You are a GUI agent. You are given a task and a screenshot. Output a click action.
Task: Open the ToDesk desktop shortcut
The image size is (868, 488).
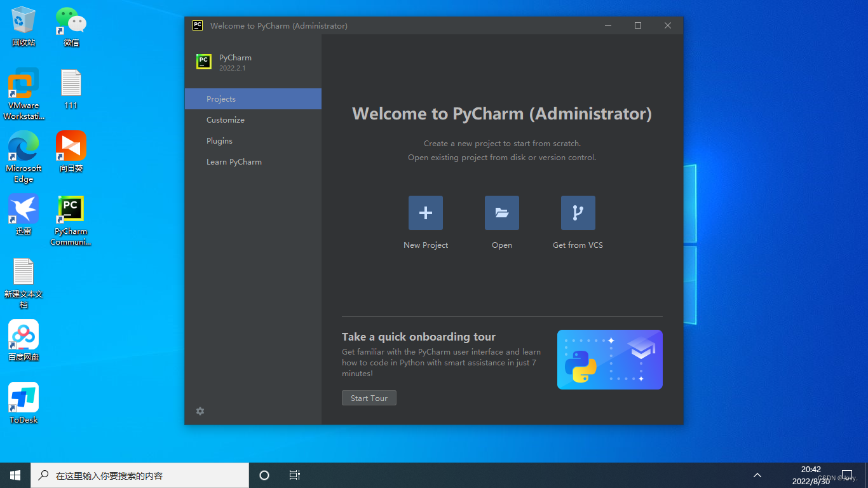point(24,403)
